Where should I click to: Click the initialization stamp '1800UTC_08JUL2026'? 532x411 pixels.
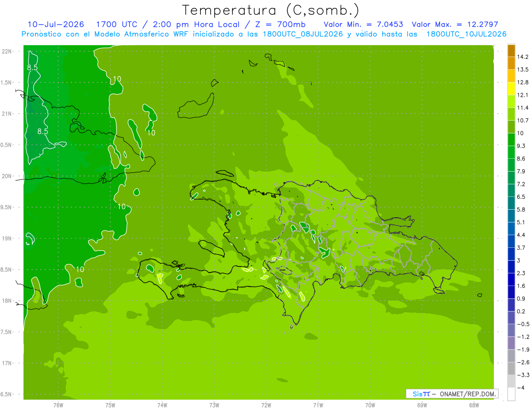(x=303, y=34)
